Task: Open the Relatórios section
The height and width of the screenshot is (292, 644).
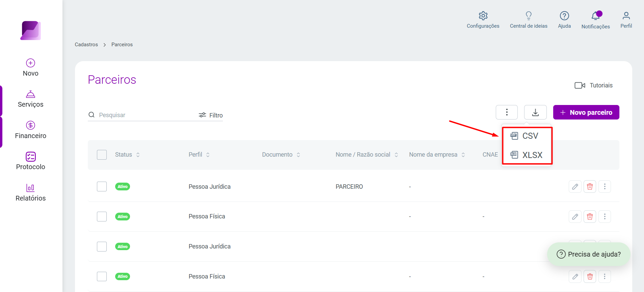Action: 31,193
